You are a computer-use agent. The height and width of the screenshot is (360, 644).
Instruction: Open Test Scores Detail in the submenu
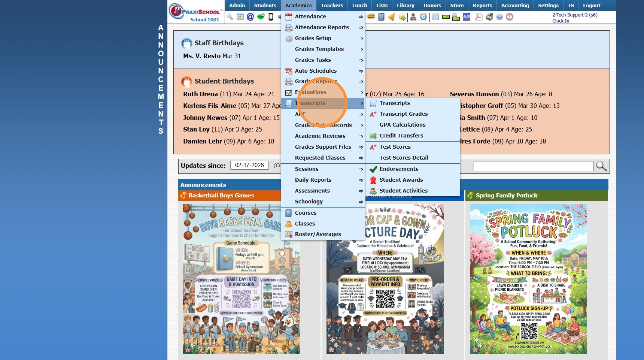pos(413,158)
